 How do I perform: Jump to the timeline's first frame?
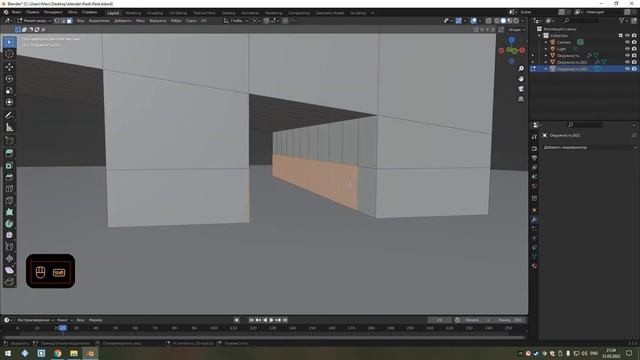tap(251, 320)
